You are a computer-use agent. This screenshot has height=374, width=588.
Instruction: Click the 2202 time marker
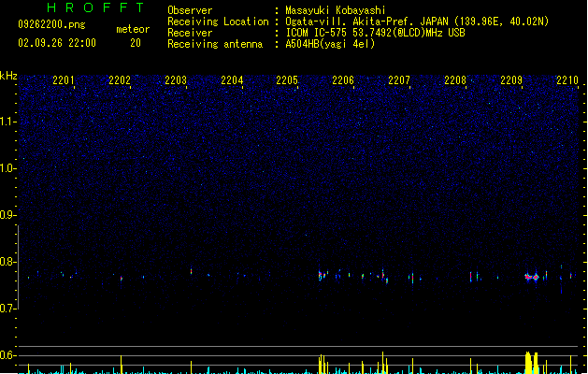click(x=120, y=80)
